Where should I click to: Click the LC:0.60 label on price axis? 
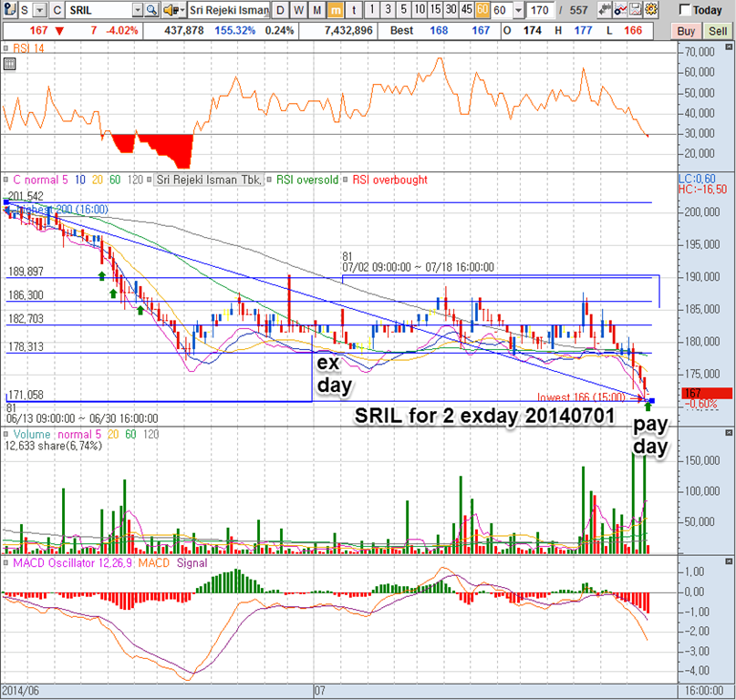[x=697, y=179]
